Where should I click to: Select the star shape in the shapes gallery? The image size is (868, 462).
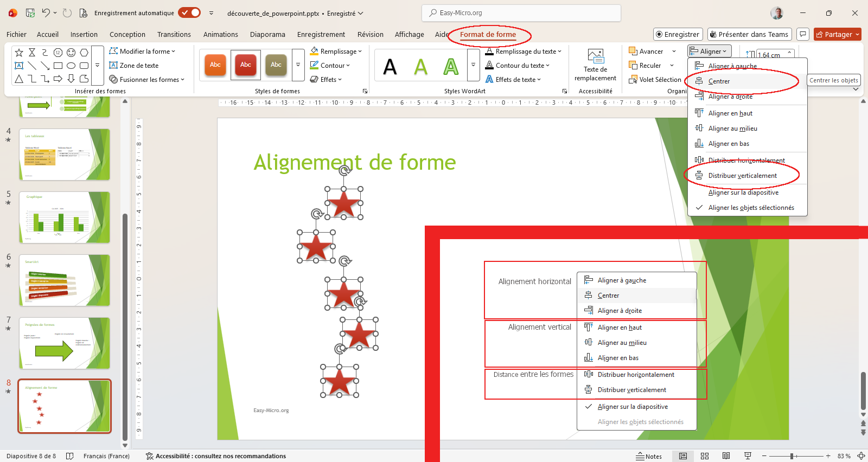tap(19, 53)
